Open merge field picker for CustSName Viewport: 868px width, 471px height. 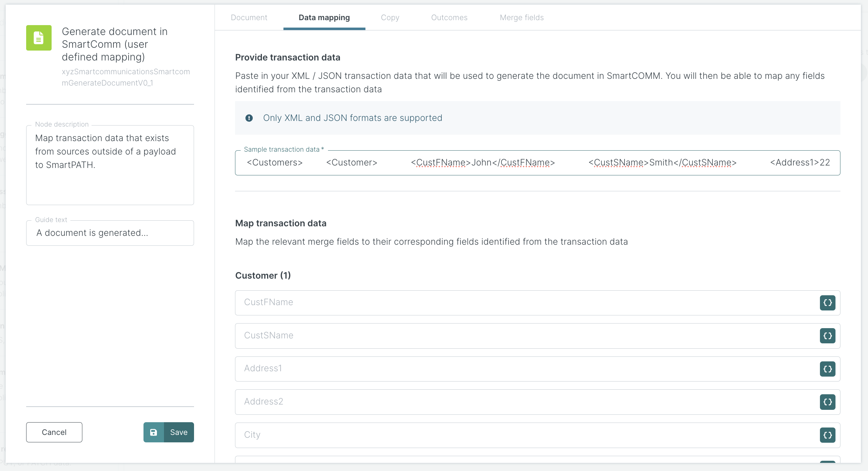click(827, 336)
